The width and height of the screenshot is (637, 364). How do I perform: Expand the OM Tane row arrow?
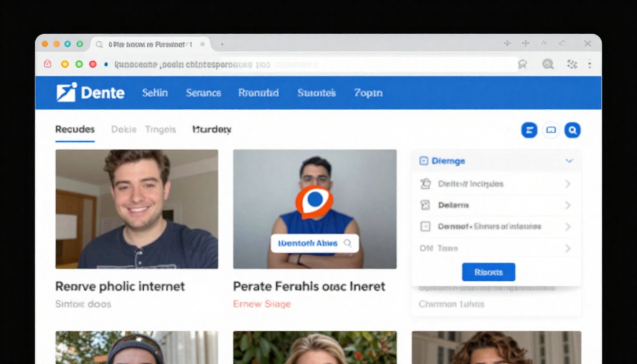(x=568, y=248)
